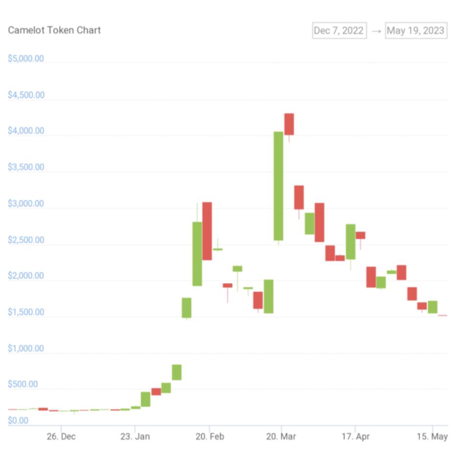This screenshot has width=476, height=460.
Task: Click the arrow between the two dates
Action: 376,31
